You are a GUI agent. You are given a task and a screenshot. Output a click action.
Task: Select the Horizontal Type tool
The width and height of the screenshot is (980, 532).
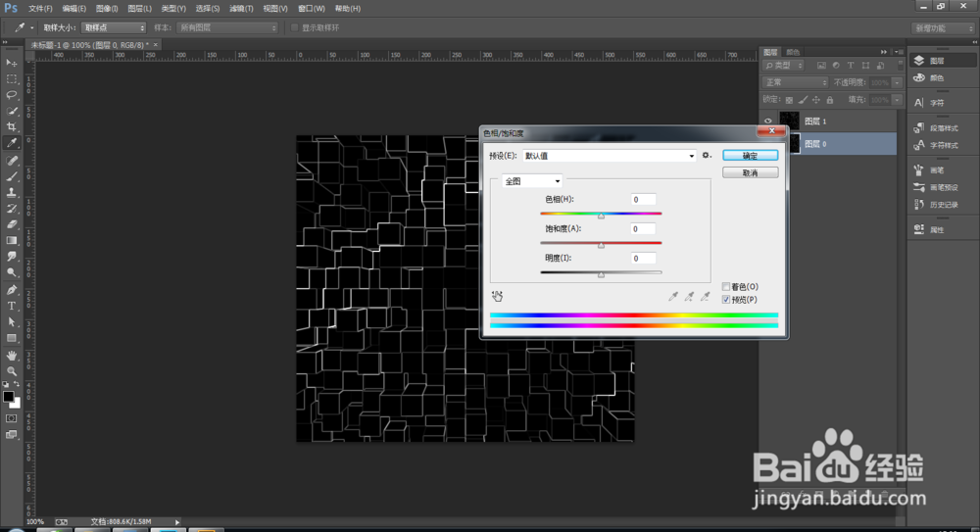[x=11, y=307]
